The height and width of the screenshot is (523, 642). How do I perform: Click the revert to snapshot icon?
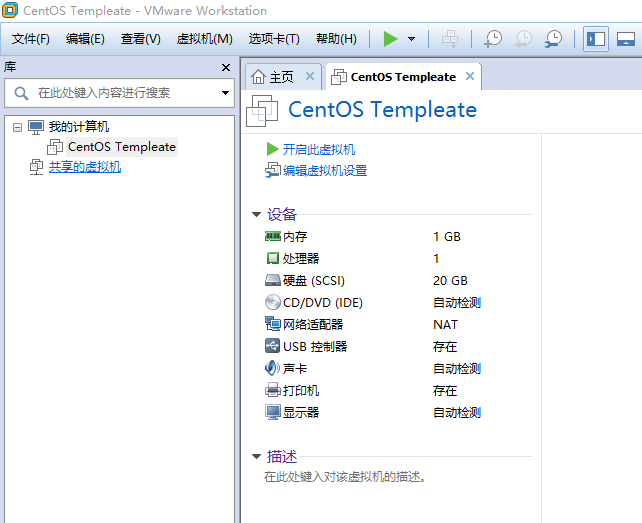pyautogui.click(x=523, y=39)
